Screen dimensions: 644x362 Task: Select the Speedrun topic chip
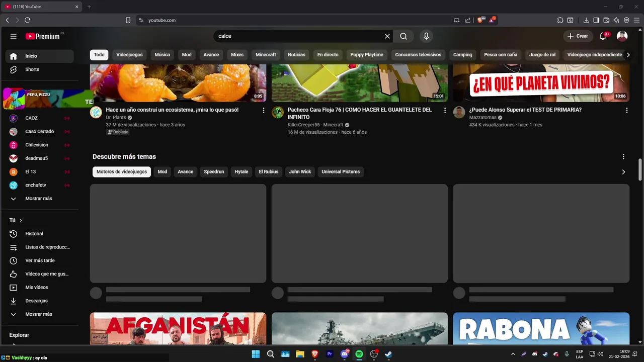tap(214, 172)
